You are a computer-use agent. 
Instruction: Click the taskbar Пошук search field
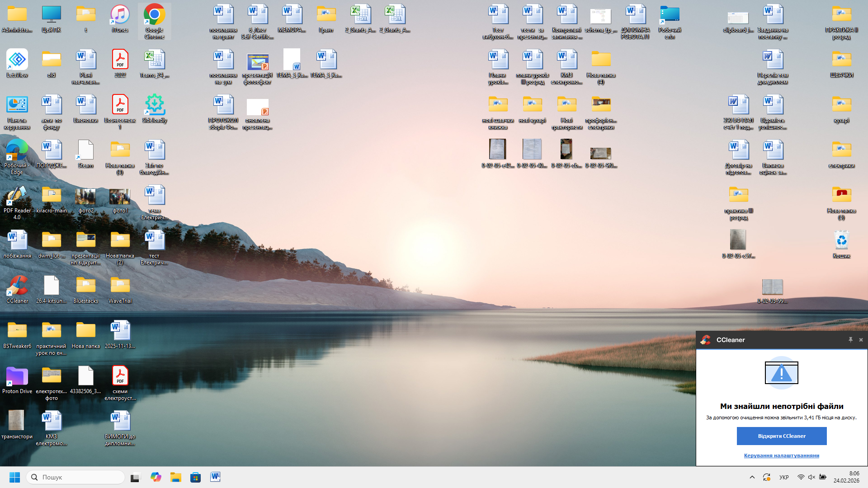click(76, 477)
